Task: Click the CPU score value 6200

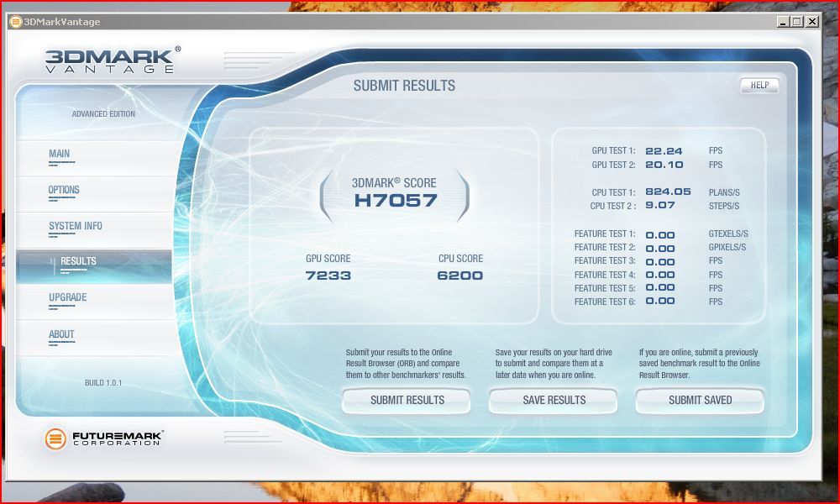Action: (460, 276)
